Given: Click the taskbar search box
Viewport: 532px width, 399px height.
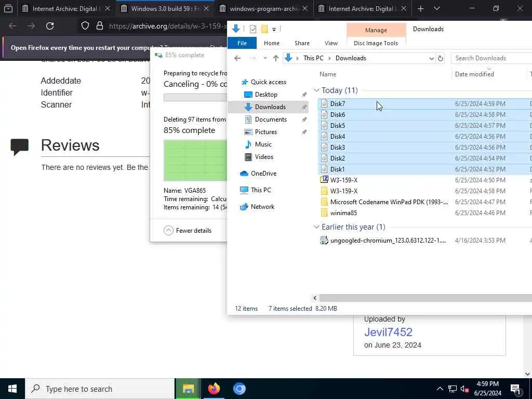Looking at the screenshot, I should pos(100,389).
